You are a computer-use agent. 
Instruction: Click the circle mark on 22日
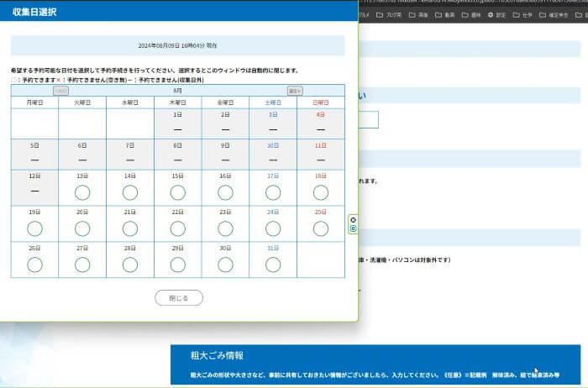pyautogui.click(x=178, y=228)
